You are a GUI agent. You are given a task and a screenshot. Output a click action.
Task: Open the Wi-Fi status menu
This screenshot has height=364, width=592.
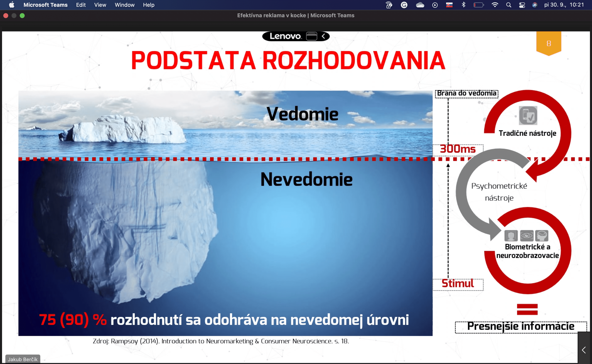[x=495, y=5]
